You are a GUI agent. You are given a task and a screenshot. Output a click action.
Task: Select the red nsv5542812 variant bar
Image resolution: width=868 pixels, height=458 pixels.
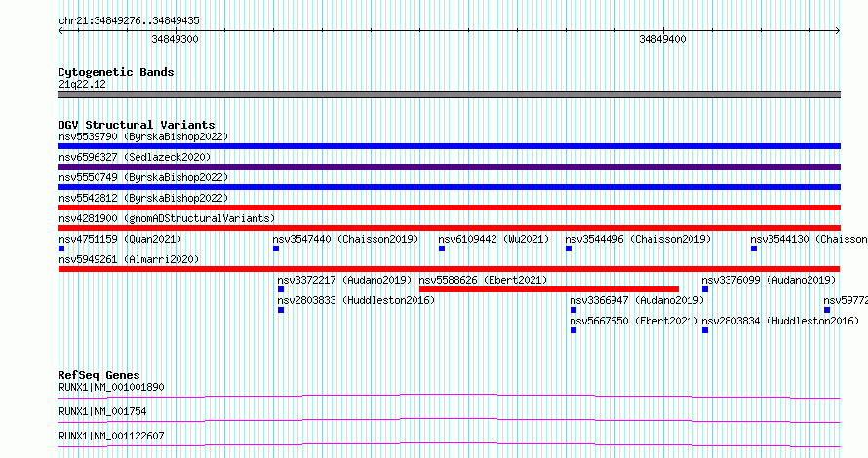coord(449,208)
